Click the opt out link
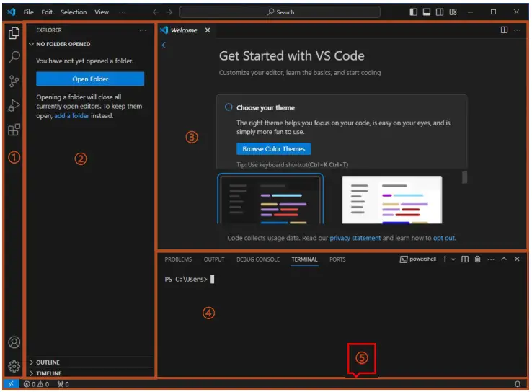Screen dimensions: 532x392 [x=444, y=238]
